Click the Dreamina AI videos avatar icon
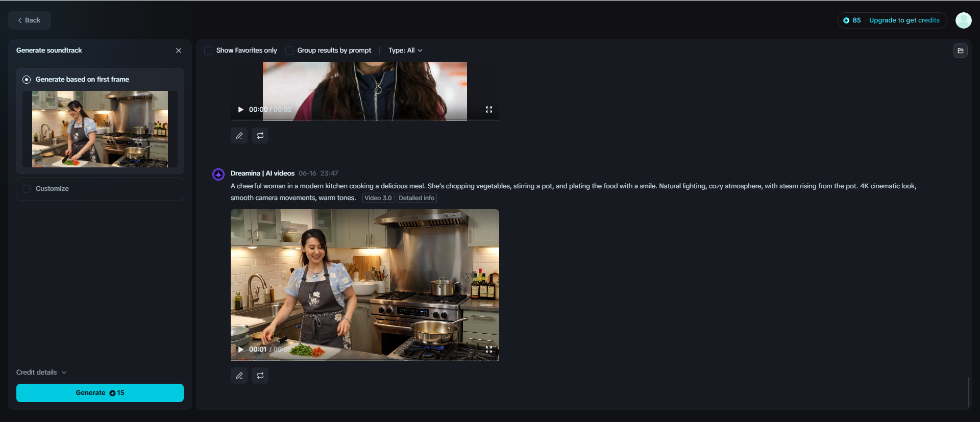 pos(218,175)
